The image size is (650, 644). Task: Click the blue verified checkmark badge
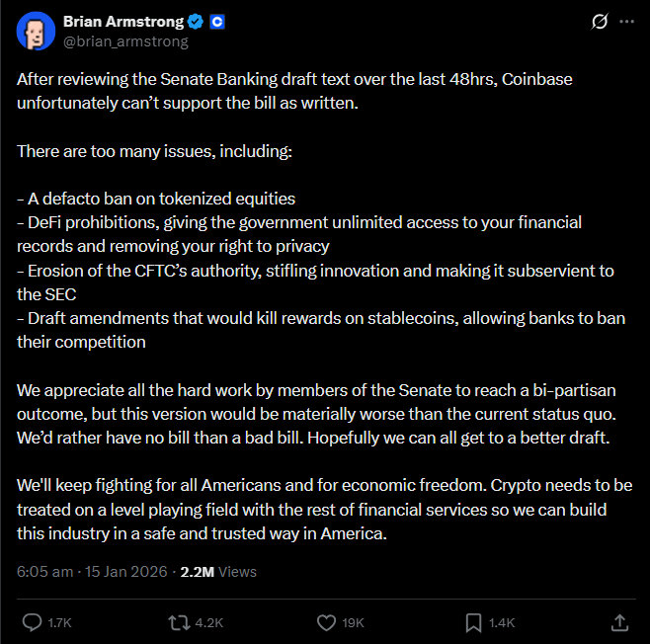[x=196, y=21]
